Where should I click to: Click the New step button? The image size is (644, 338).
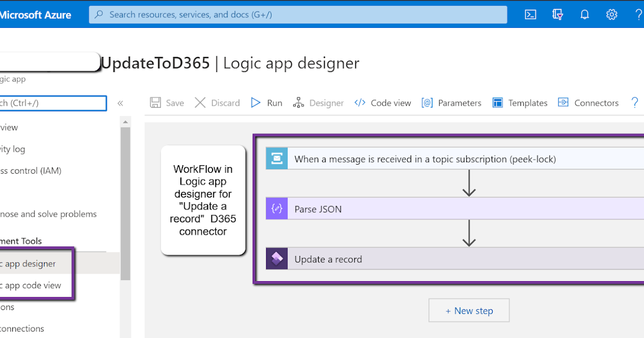click(469, 310)
